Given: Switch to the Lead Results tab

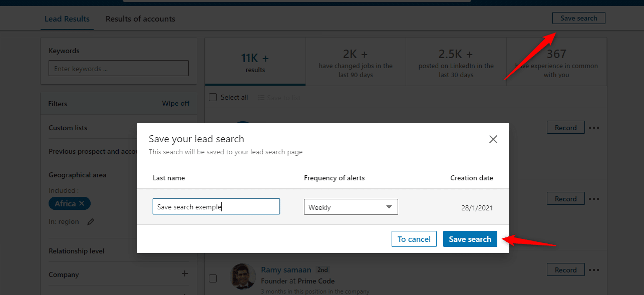Looking at the screenshot, I should [67, 19].
